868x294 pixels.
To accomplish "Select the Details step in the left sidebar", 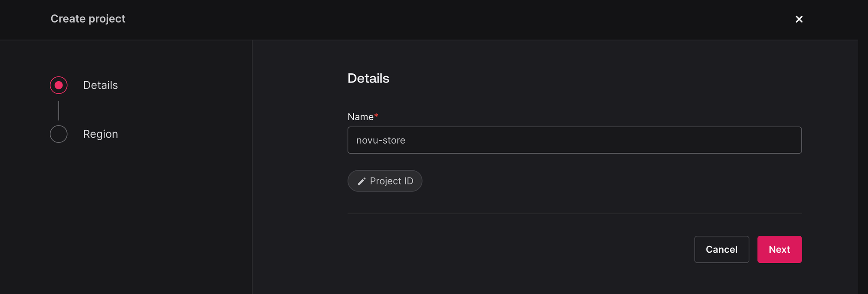I will (x=100, y=85).
